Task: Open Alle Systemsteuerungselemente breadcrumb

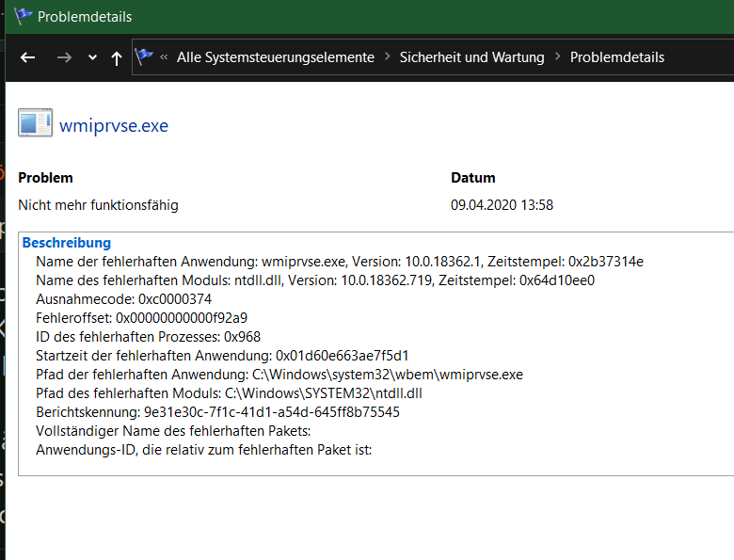Action: point(275,57)
